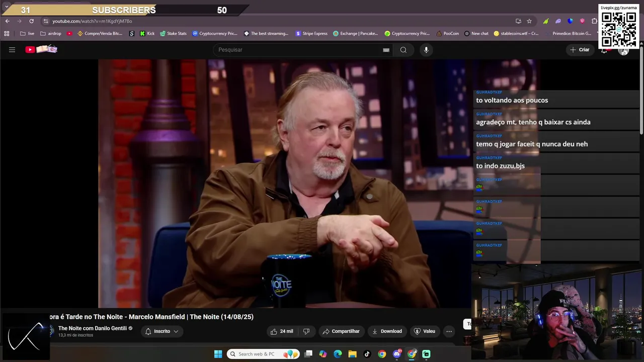Open the apps grid in bookmarks bar
This screenshot has height=362, width=644.
point(7,34)
